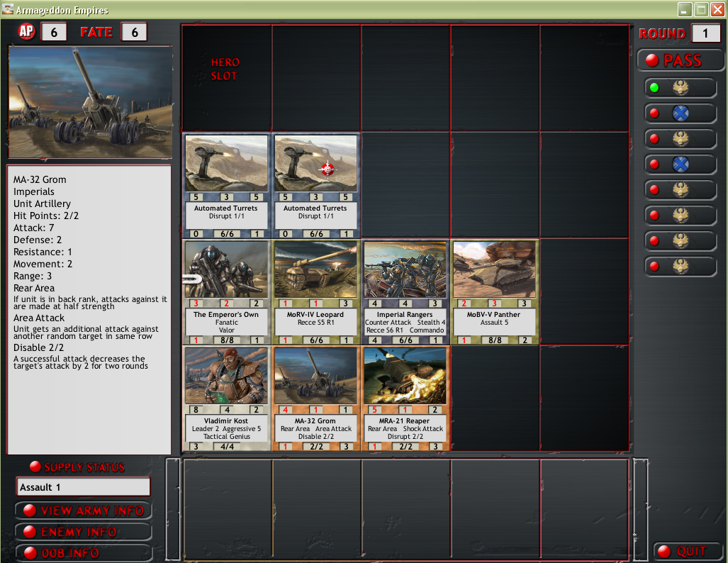Click the white marker on The Emperor's Own art
This screenshot has width=728, height=563.
(192, 279)
